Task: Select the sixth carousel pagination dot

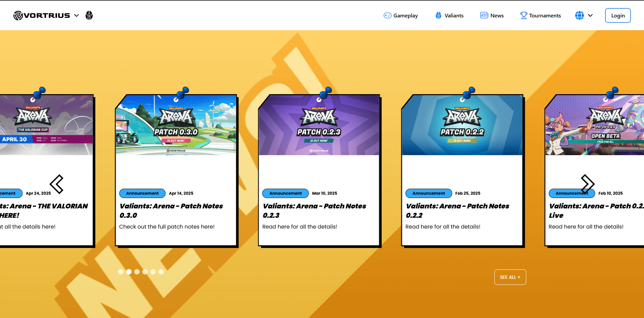Action: click(161, 272)
